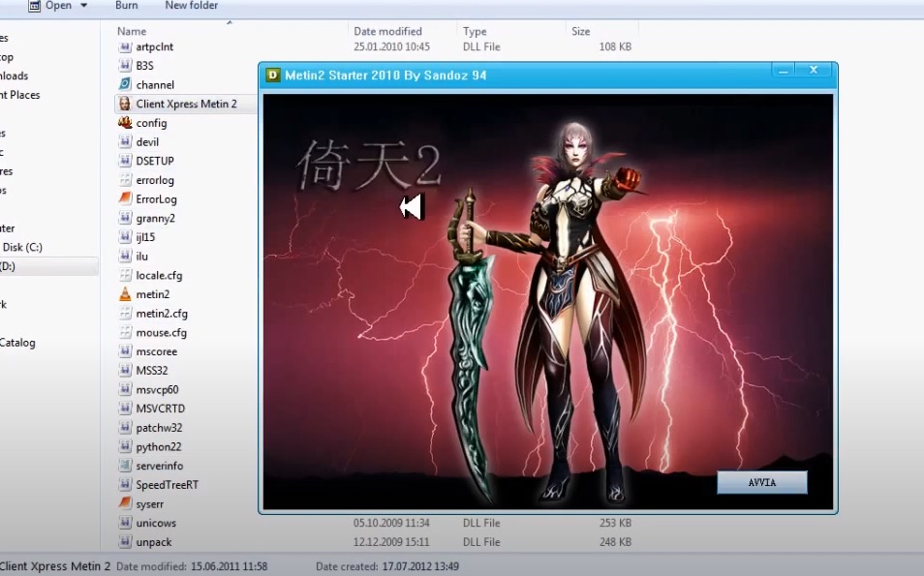Click the errorlog text file icon
The image size is (924, 576).
(125, 180)
